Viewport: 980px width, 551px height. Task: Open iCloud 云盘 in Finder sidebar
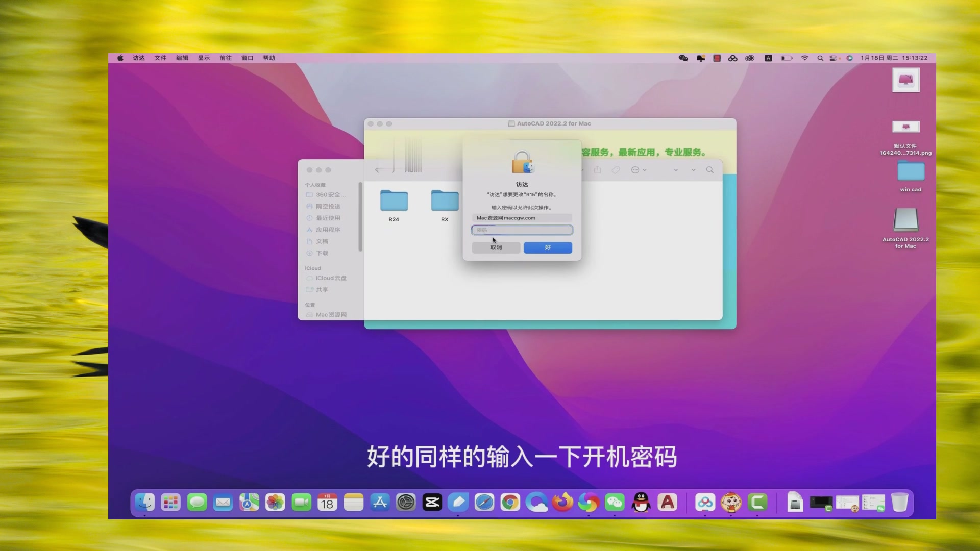[x=326, y=279]
